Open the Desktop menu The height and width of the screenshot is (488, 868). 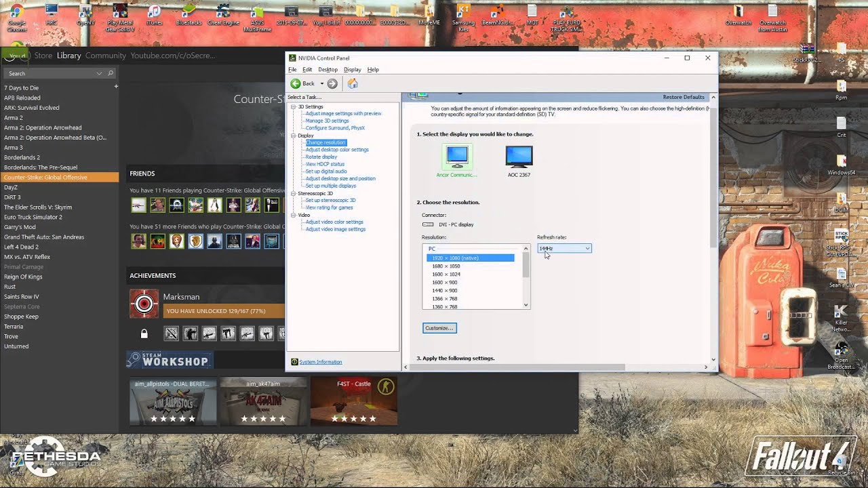click(x=328, y=69)
